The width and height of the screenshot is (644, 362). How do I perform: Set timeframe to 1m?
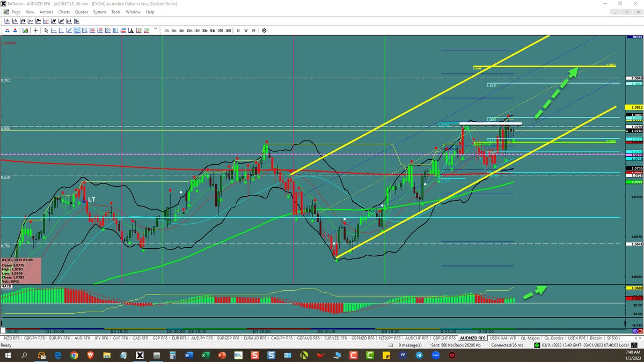(166, 31)
